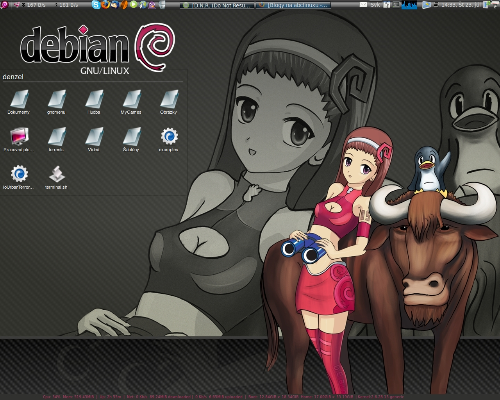Click the green play launcher in panel
This screenshot has width=500, height=400.
134,5
